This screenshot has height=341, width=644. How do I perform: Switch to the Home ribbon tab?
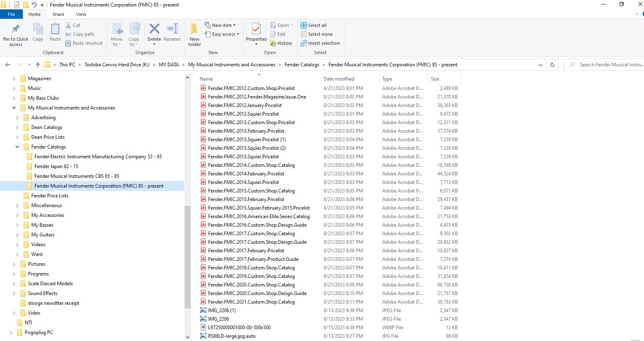[x=35, y=14]
